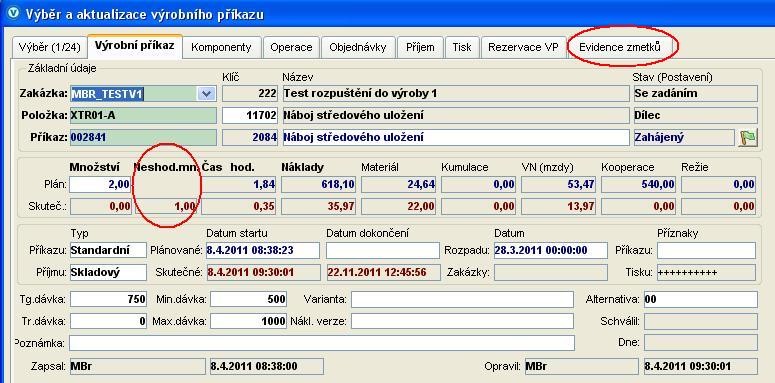This screenshot has width=775, height=383.
Task: Click the Zapsal timestamp 8.4.2011 08:38:00
Action: (266, 367)
